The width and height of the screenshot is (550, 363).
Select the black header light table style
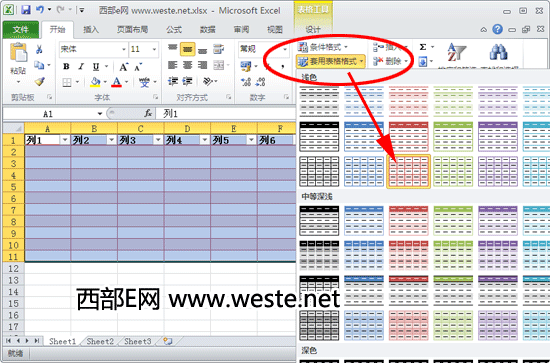click(x=319, y=136)
